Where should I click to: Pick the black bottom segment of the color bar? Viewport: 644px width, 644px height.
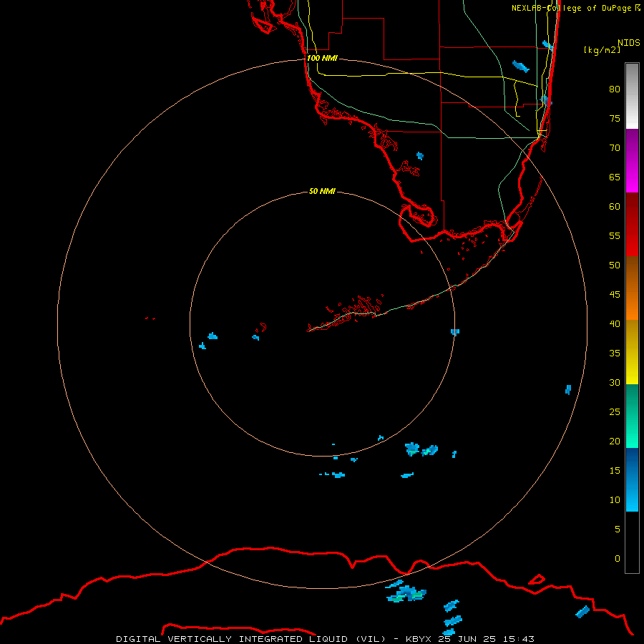[x=632, y=542]
